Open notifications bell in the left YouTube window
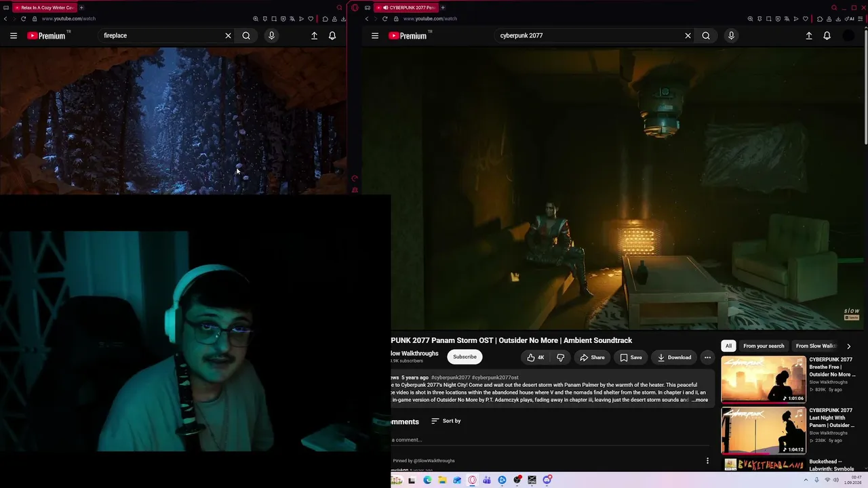The height and width of the screenshot is (488, 868). tap(332, 35)
